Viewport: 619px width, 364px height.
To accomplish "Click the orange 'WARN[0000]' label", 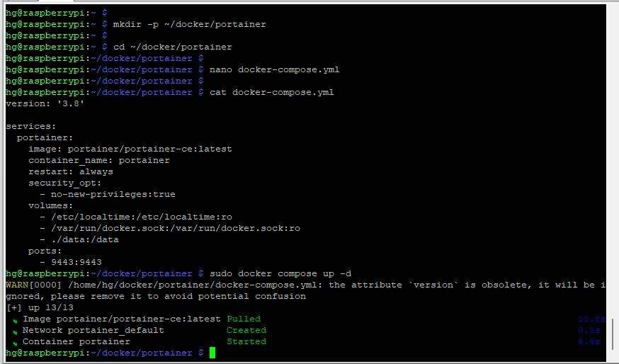I will pos(34,285).
